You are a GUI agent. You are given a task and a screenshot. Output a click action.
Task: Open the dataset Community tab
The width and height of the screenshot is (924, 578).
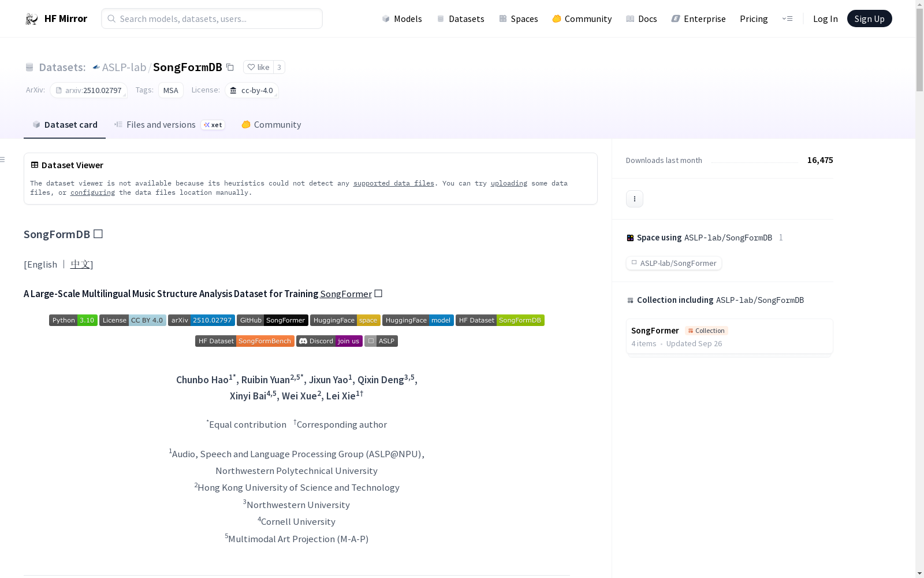pos(271,125)
